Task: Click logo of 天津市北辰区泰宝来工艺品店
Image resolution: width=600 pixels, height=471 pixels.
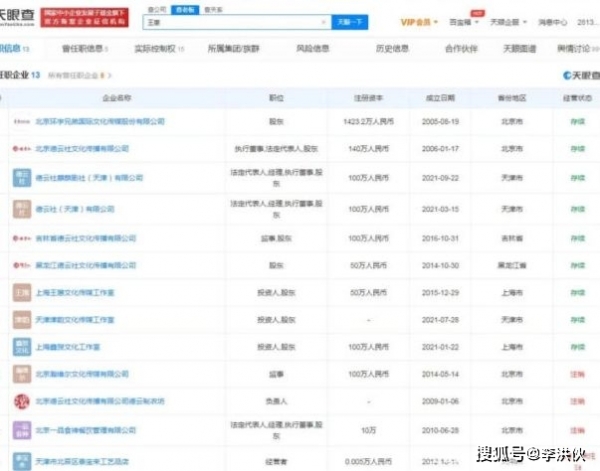Action: tap(22, 461)
